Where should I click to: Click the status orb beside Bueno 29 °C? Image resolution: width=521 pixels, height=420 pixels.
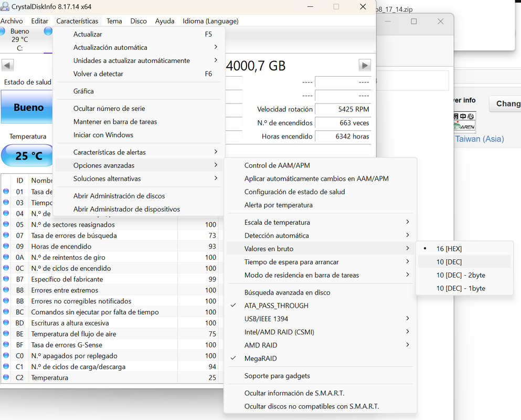click(x=2, y=31)
